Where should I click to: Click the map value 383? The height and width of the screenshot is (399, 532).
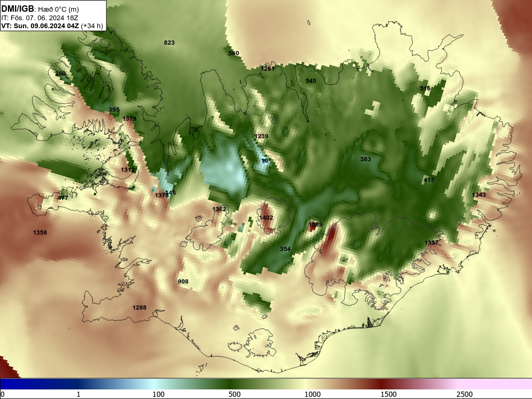365,159
